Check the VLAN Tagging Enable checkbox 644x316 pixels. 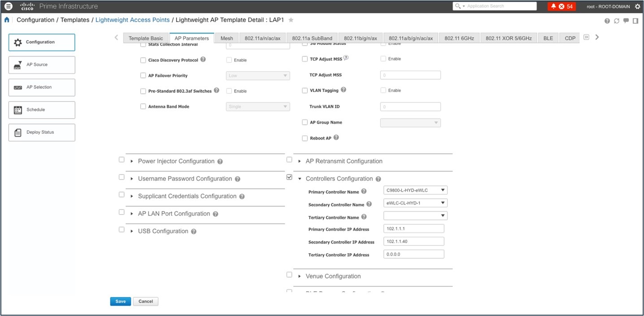pos(383,90)
